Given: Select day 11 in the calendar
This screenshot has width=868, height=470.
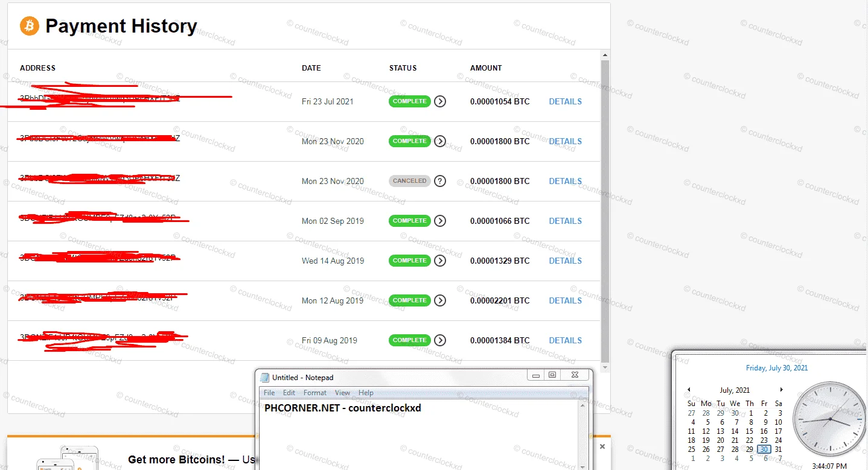Looking at the screenshot, I should coord(691,431).
